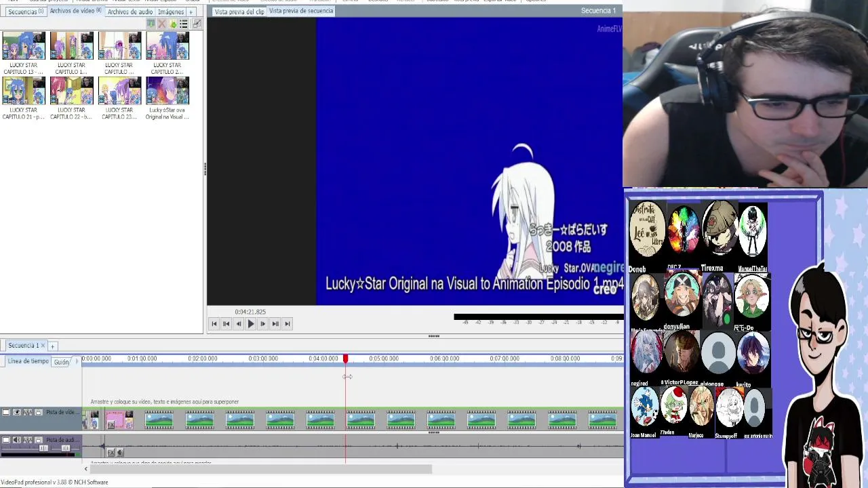Click the 0:04:21.825 timecode display
This screenshot has width=868, height=488.
coord(250,312)
